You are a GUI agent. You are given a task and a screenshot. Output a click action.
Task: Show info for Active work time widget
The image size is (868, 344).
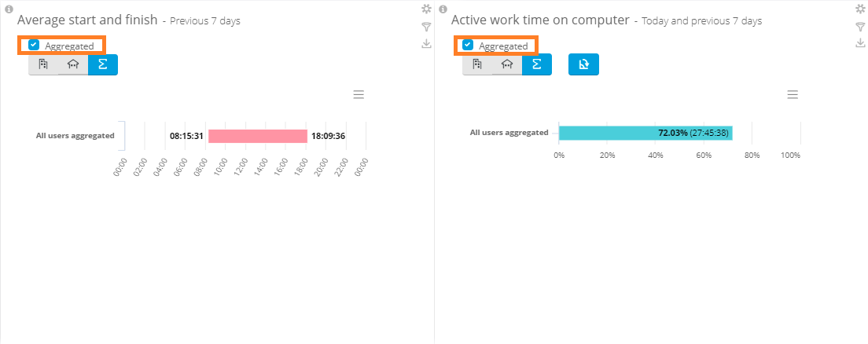[x=443, y=9]
